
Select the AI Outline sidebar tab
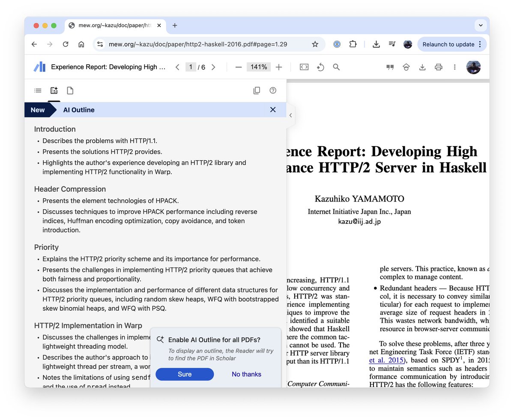(x=54, y=90)
